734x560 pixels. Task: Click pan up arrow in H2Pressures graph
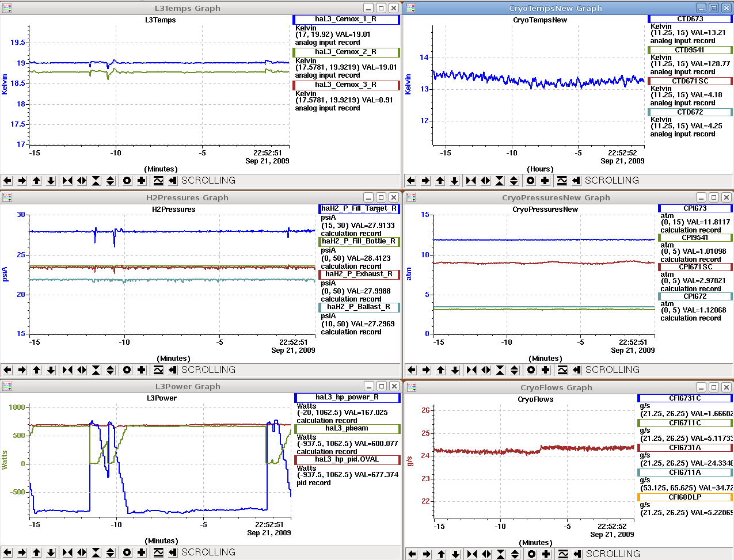36,370
